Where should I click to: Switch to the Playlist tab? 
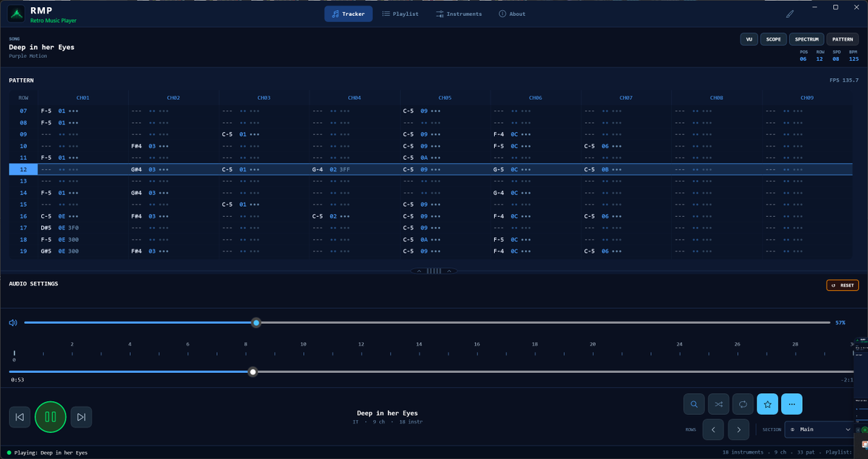[x=400, y=14]
